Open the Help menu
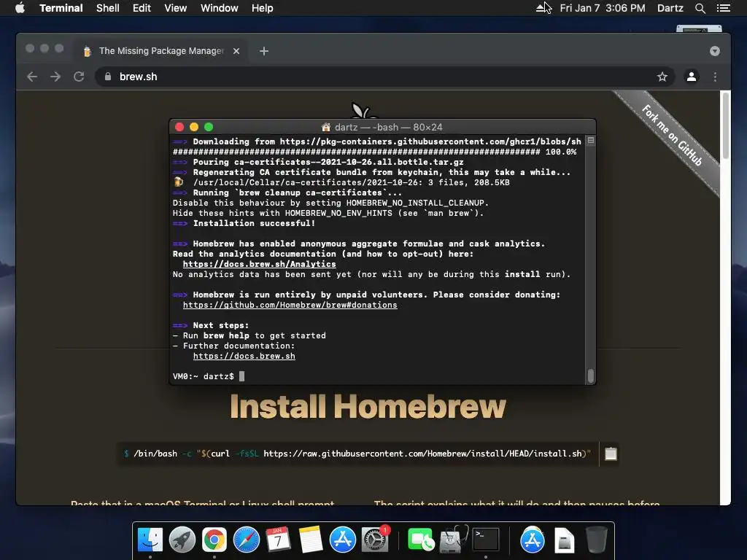Viewport: 747px width, 560px height. pyautogui.click(x=263, y=8)
